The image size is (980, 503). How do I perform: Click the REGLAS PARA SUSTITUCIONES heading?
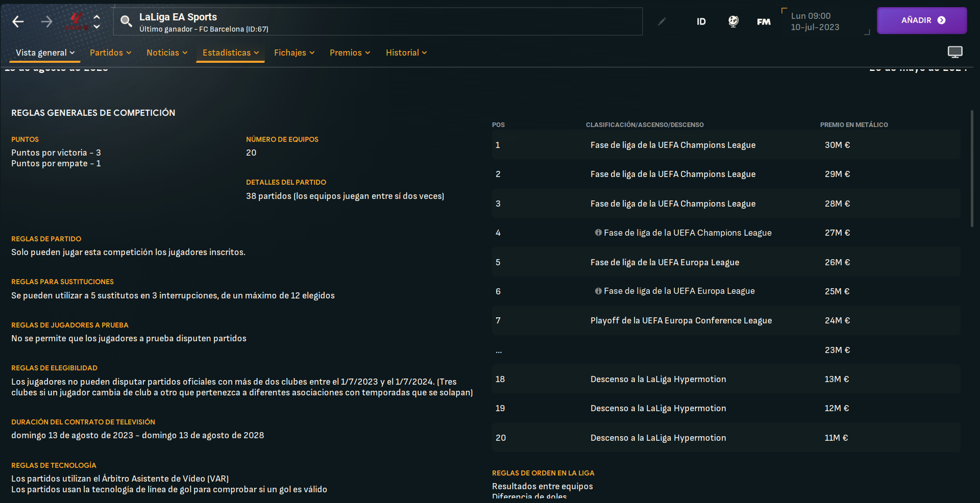coord(62,282)
